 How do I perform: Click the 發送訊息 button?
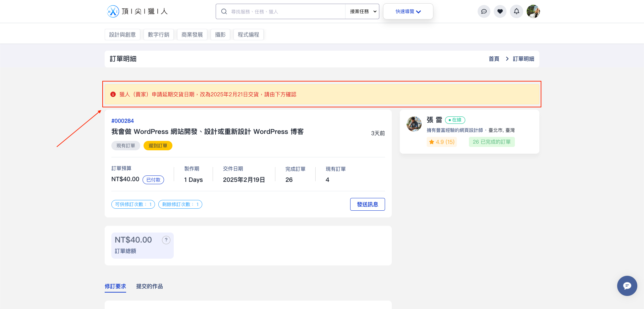point(367,204)
